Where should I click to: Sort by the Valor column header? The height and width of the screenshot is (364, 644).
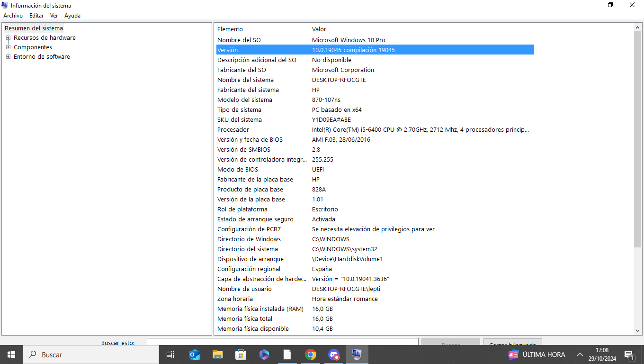(x=421, y=29)
